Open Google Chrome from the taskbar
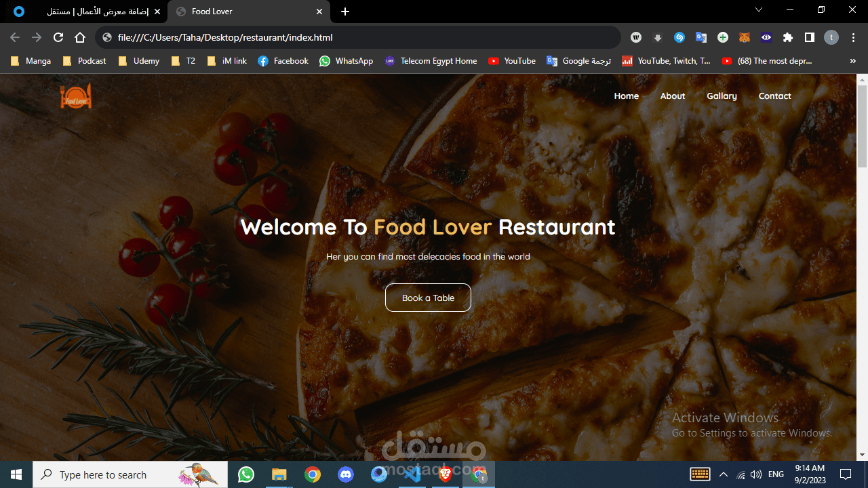This screenshot has width=868, height=488. coord(313,474)
